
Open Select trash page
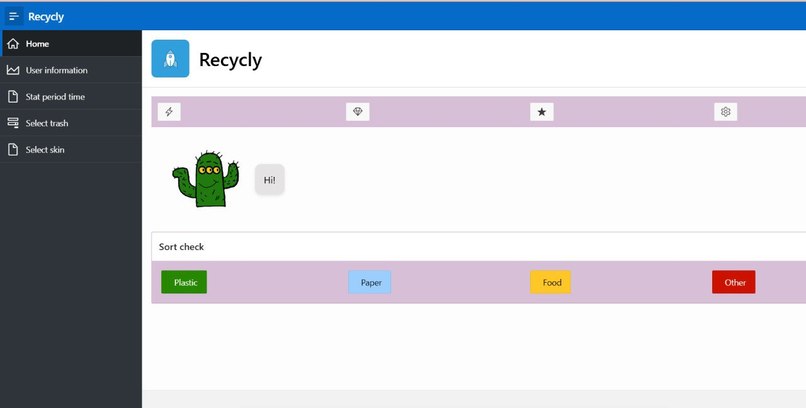coord(71,123)
